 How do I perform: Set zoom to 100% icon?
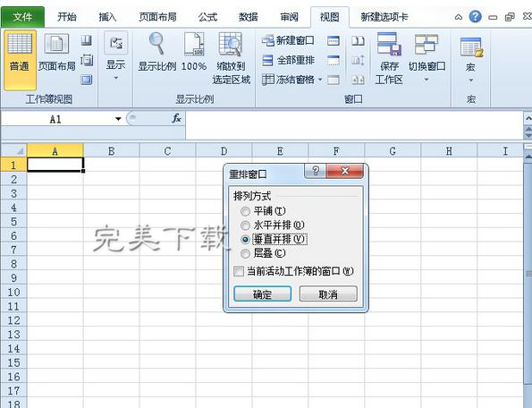pyautogui.click(x=194, y=52)
